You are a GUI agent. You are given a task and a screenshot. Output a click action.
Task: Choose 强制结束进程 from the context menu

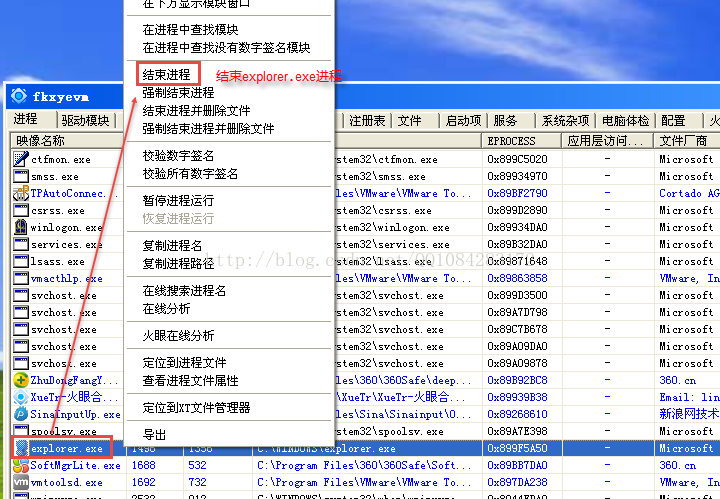click(178, 93)
